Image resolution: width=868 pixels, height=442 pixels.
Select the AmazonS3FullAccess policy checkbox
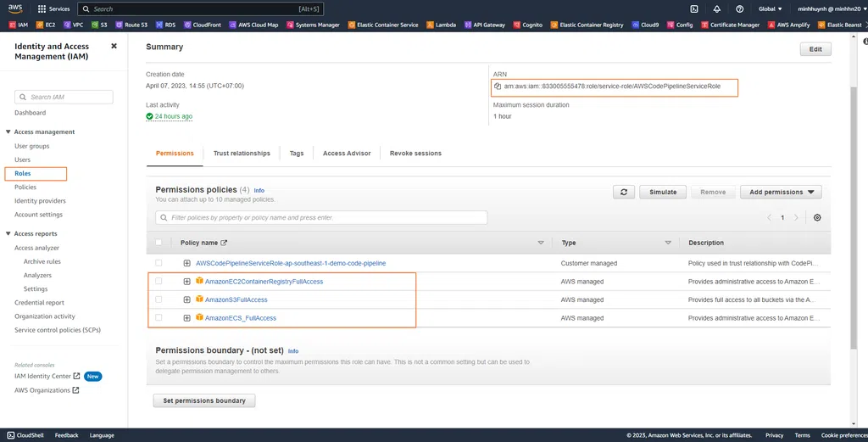(x=159, y=299)
